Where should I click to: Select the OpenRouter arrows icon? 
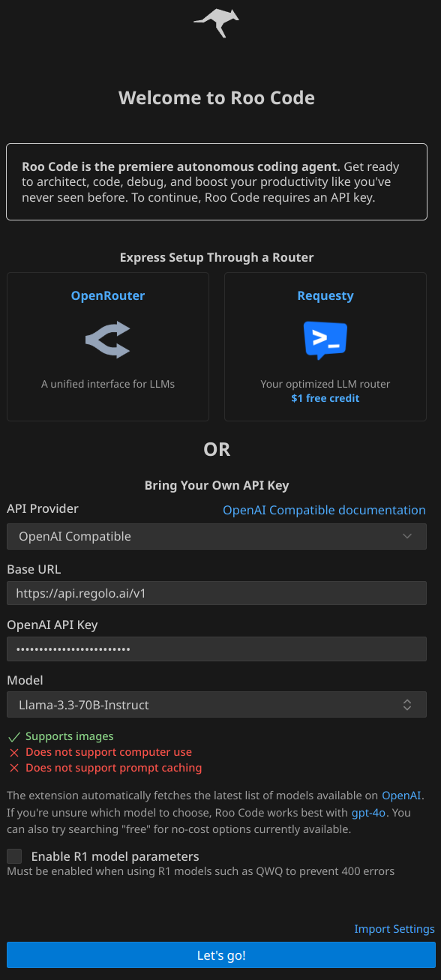(108, 340)
